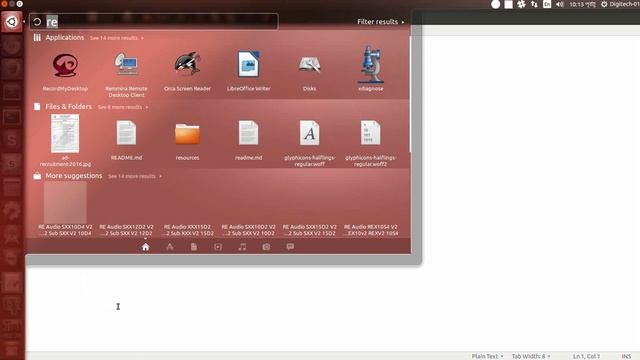The height and width of the screenshot is (360, 640).
Task: Switch to Photos lens
Action: [266, 247]
